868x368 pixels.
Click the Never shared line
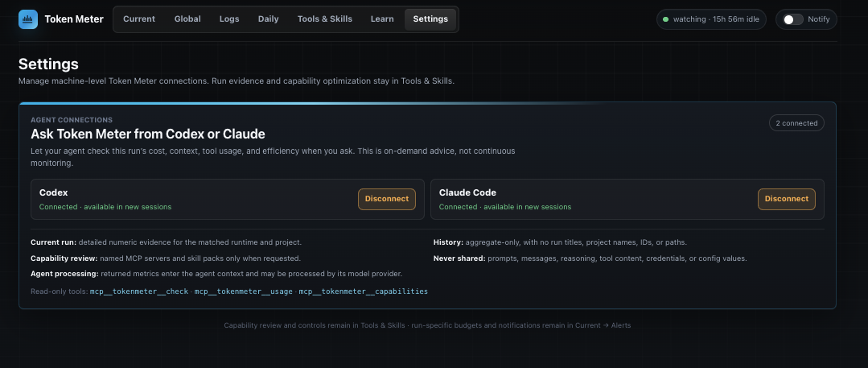(590, 258)
